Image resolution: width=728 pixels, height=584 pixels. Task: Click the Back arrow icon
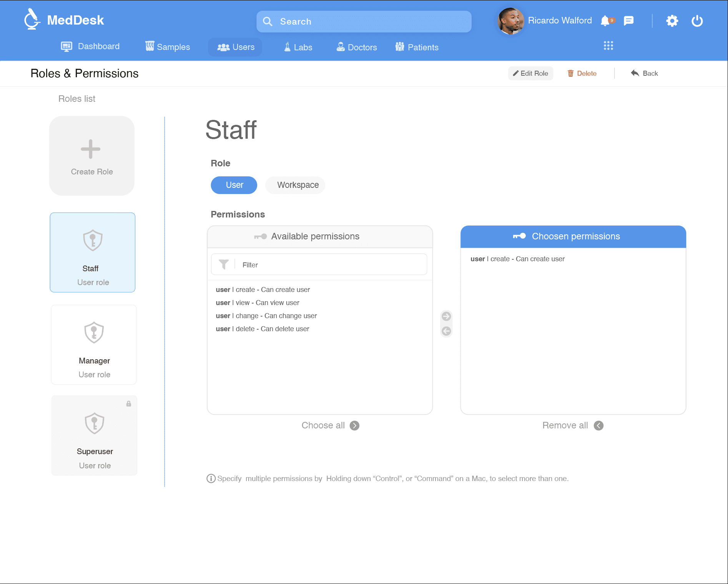coord(635,73)
